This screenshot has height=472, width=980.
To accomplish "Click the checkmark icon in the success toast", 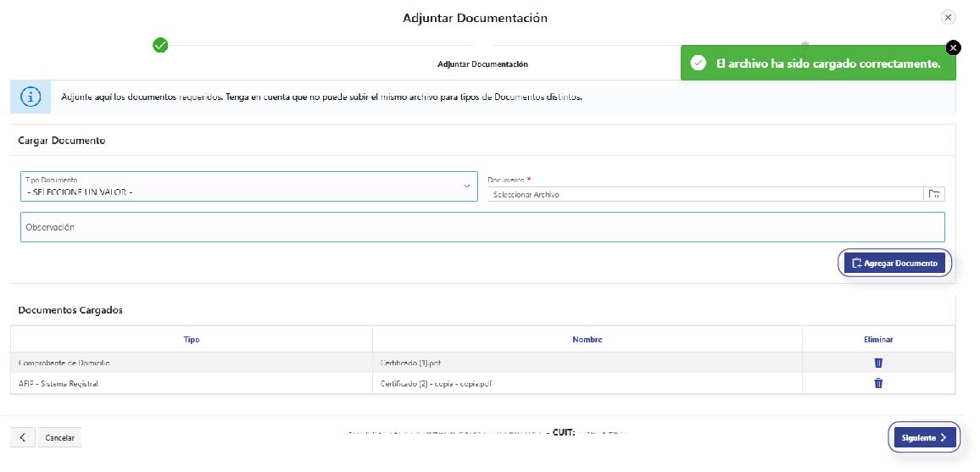I will [698, 64].
